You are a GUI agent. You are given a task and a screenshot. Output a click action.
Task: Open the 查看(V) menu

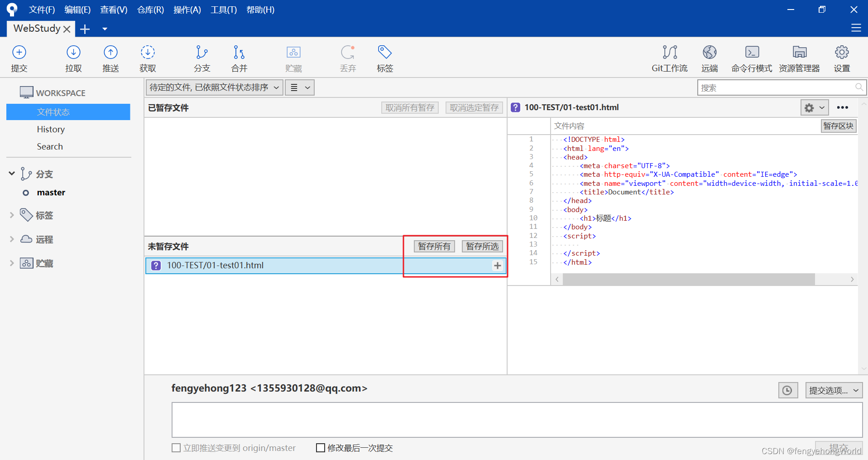click(x=114, y=10)
